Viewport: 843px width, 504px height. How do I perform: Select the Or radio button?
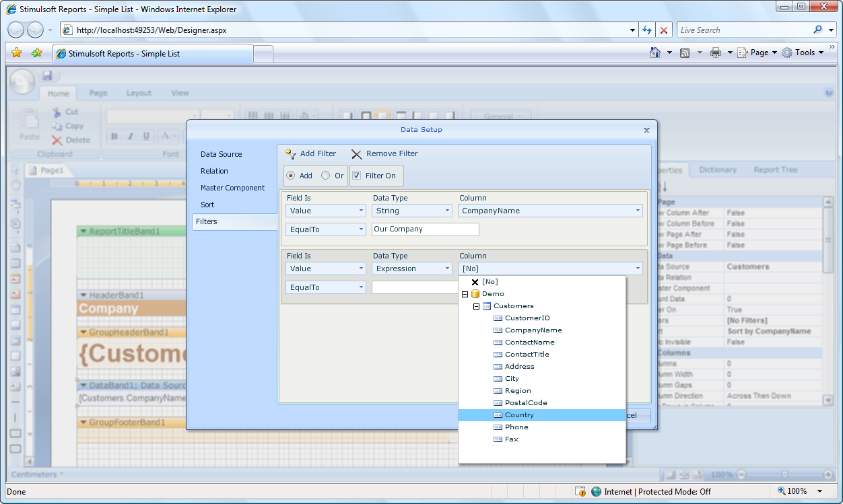[326, 176]
